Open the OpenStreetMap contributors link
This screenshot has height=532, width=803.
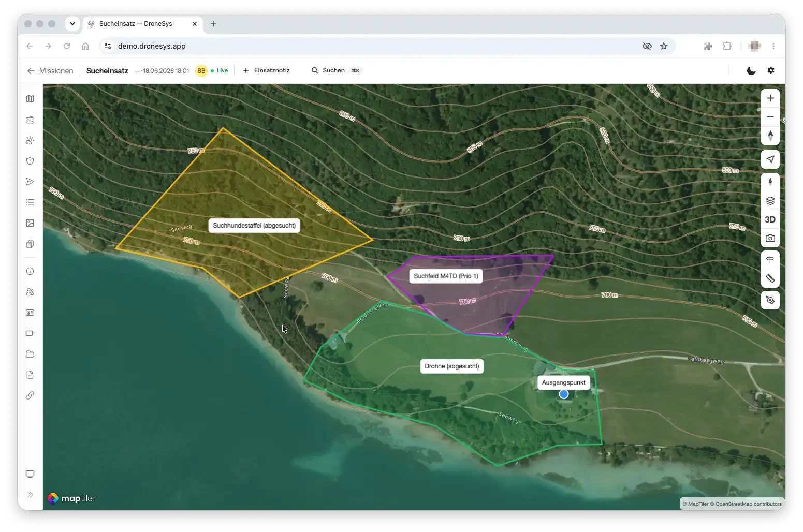(746, 504)
